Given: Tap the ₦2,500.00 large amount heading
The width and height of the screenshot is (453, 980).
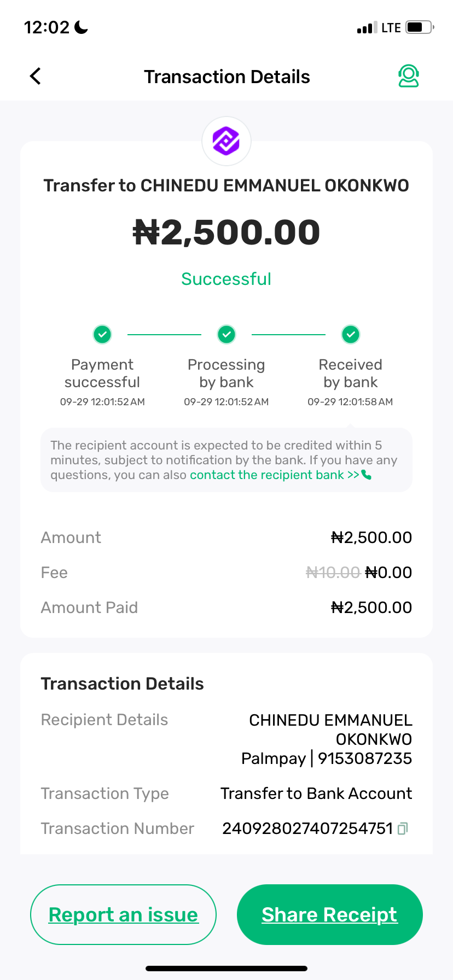Looking at the screenshot, I should 226,232.
